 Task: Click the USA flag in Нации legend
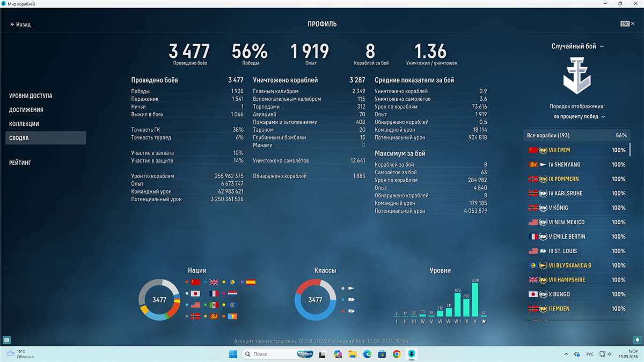click(x=195, y=305)
